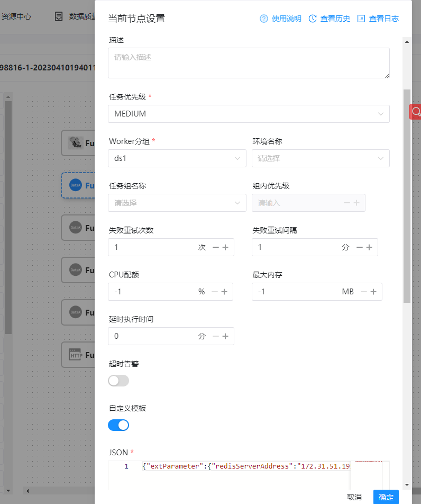Click the 使用说明 link

click(x=287, y=19)
